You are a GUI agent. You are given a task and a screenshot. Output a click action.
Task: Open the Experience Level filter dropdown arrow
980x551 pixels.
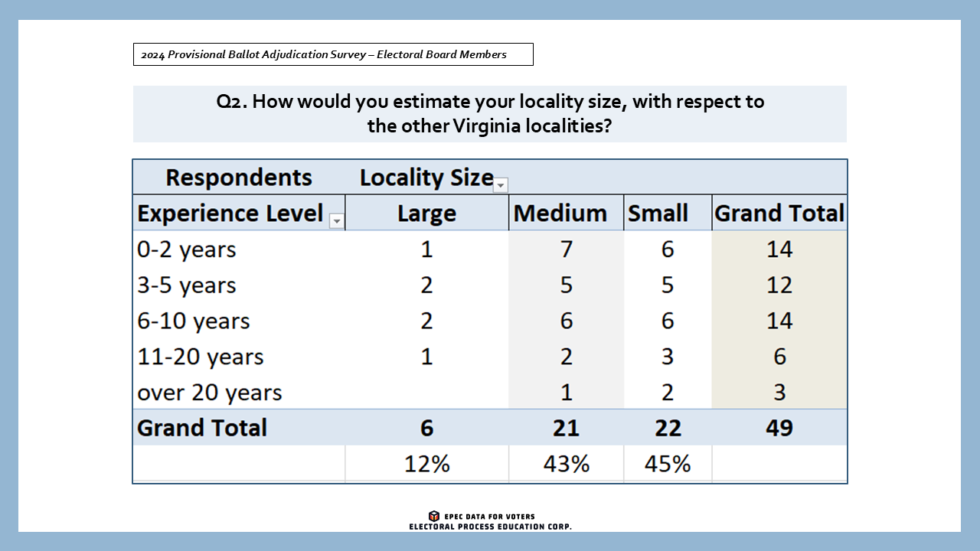[336, 221]
